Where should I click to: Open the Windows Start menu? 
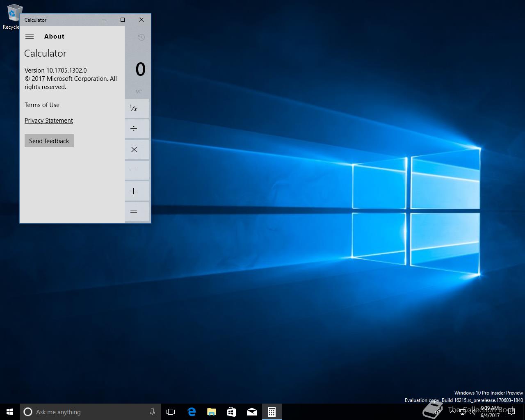click(x=10, y=412)
